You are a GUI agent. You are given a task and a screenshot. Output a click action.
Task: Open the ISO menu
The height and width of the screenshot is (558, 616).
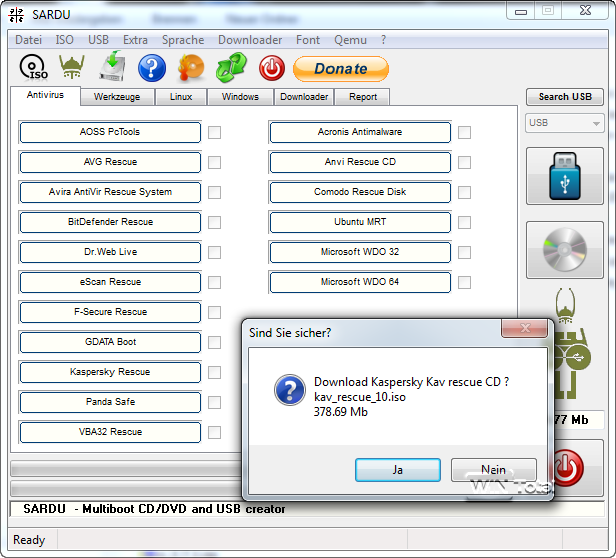64,40
